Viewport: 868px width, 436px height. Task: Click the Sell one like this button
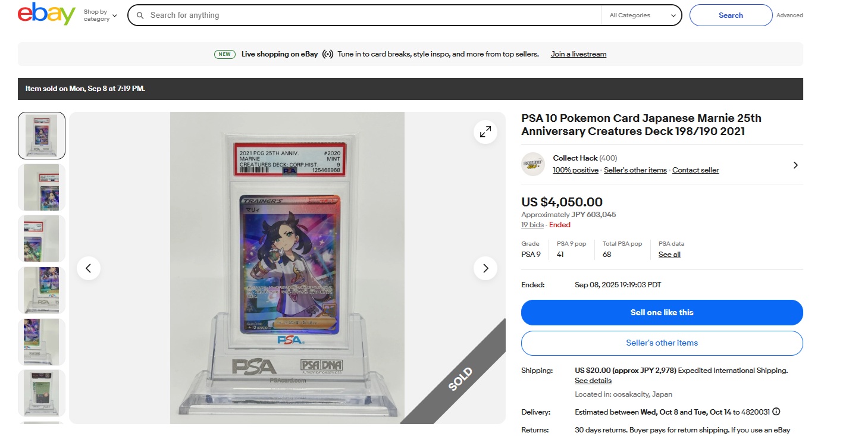click(x=662, y=312)
